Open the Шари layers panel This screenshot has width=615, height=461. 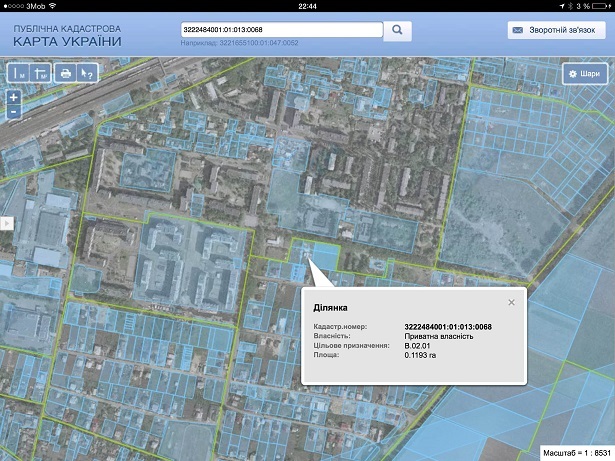(x=584, y=74)
